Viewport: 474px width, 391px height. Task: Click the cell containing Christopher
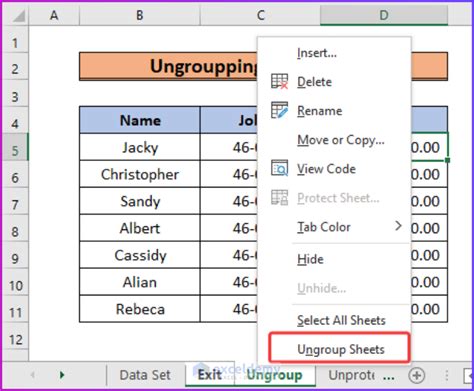click(140, 174)
